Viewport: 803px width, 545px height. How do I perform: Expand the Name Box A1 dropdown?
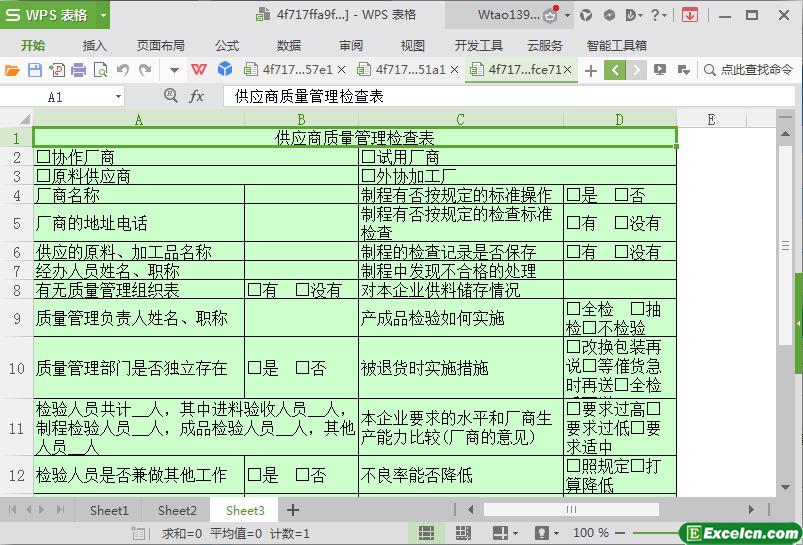tap(118, 97)
